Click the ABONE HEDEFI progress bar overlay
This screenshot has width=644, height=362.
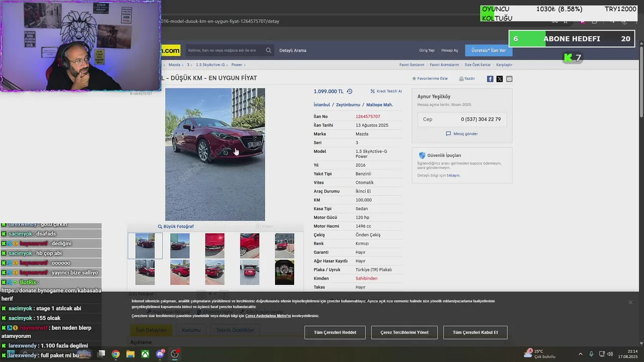572,39
